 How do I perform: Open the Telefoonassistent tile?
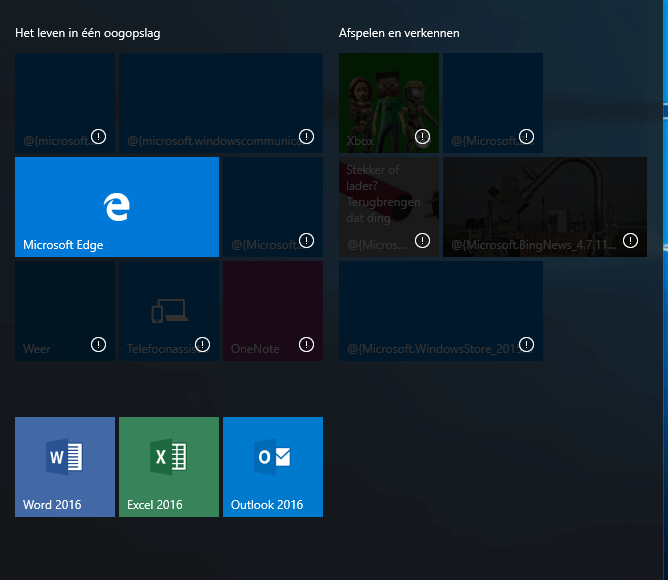[169, 311]
